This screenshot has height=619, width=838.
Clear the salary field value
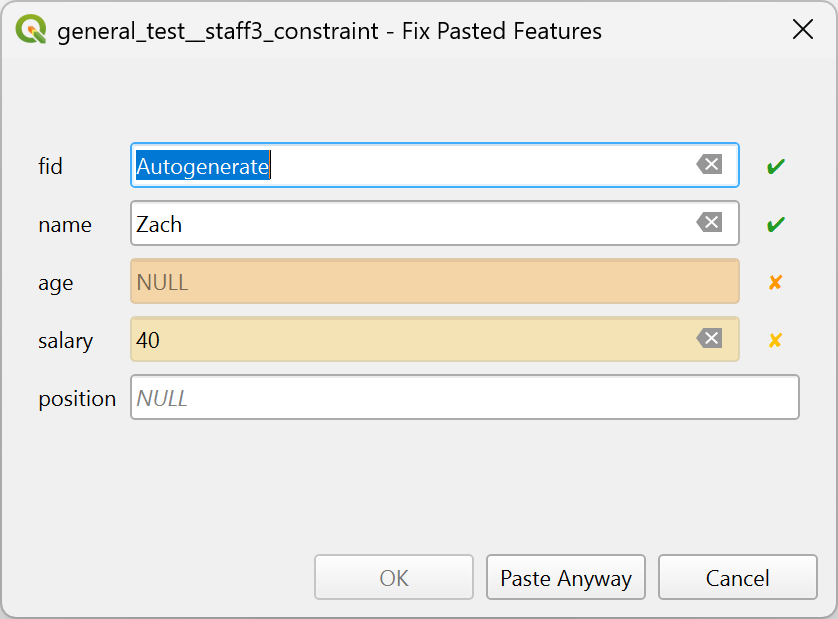[x=709, y=339]
